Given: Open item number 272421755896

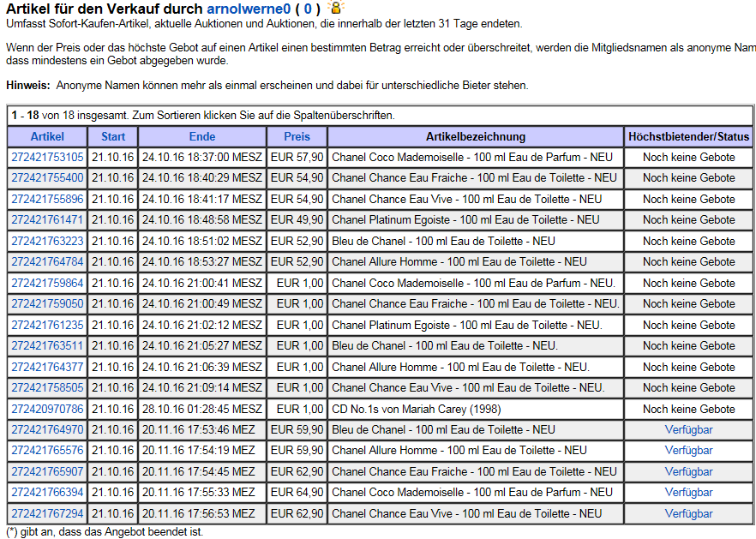Looking at the screenshot, I should 47,199.
